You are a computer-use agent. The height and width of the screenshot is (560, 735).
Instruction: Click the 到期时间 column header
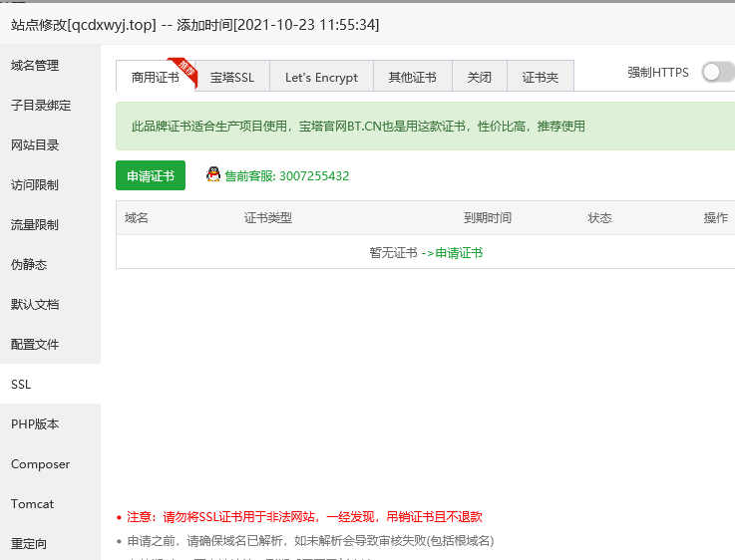click(488, 218)
